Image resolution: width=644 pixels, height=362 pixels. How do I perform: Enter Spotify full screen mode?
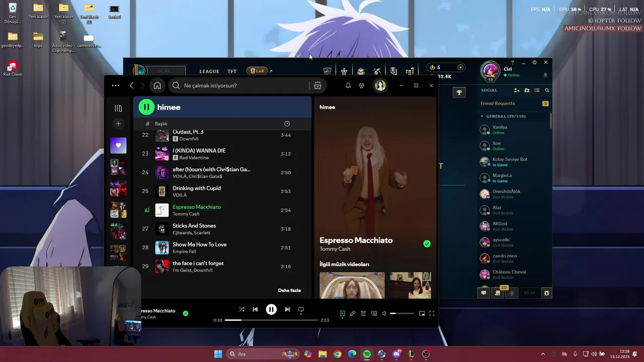click(432, 314)
